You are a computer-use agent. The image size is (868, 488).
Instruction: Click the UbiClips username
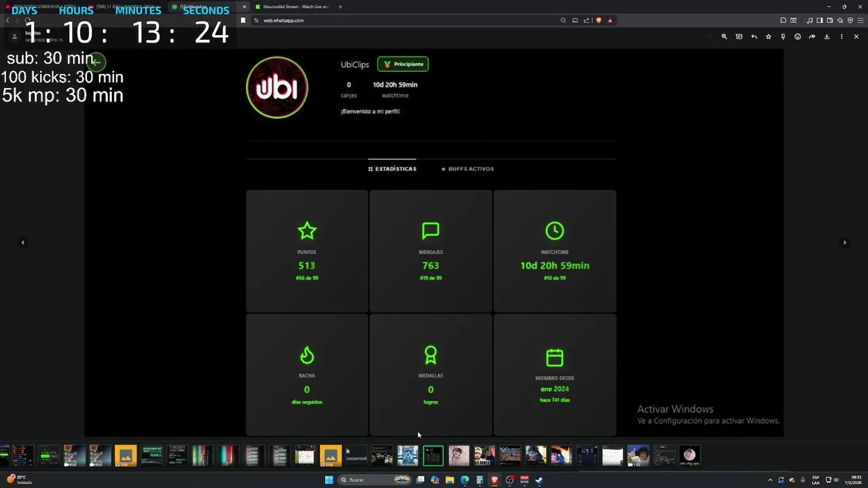(355, 64)
